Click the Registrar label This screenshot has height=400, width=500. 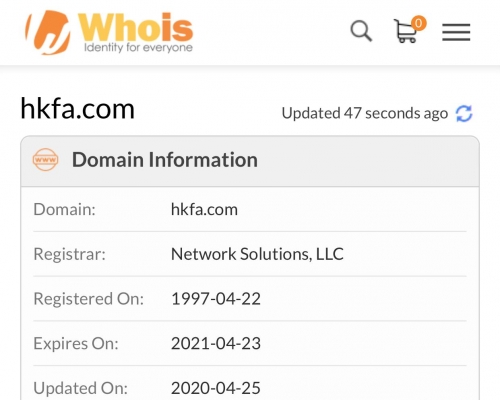coord(69,254)
